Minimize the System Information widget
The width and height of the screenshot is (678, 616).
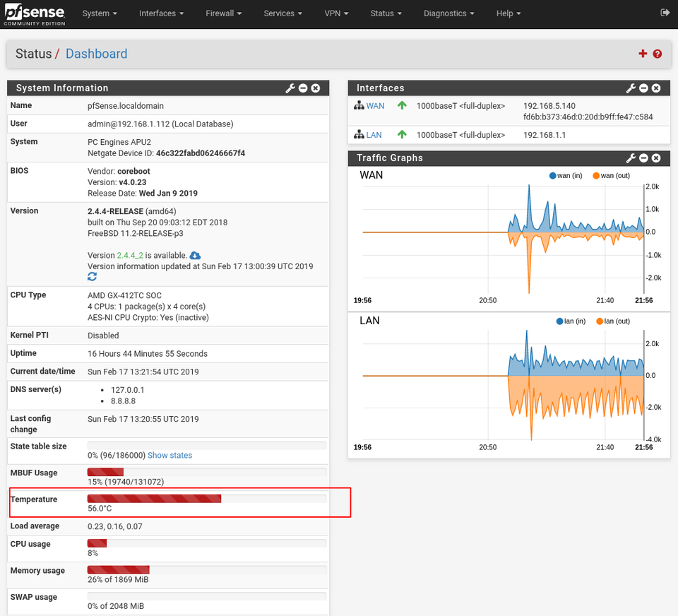click(303, 88)
